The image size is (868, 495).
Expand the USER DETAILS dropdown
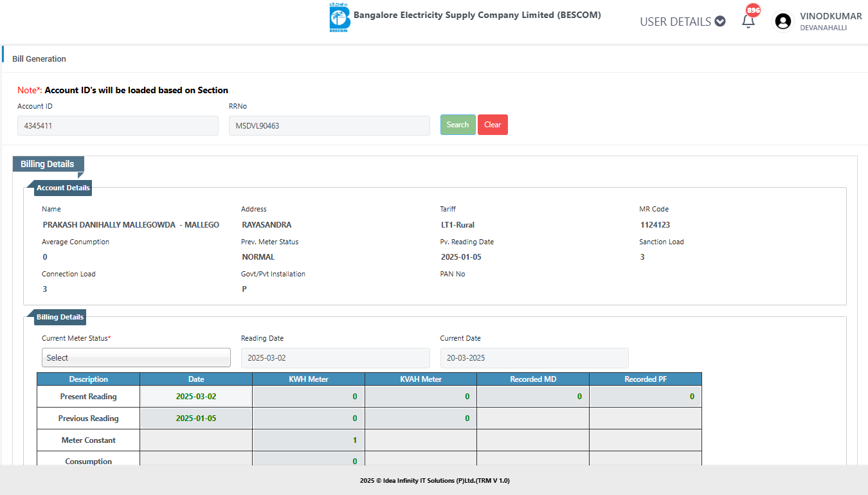point(682,21)
